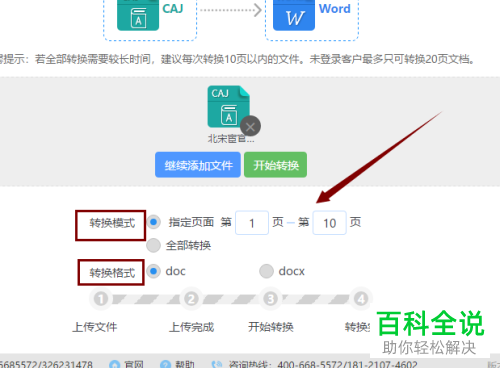Click the 官网 home icon in footer
Viewport: 500px width, 368px height.
pos(115,364)
